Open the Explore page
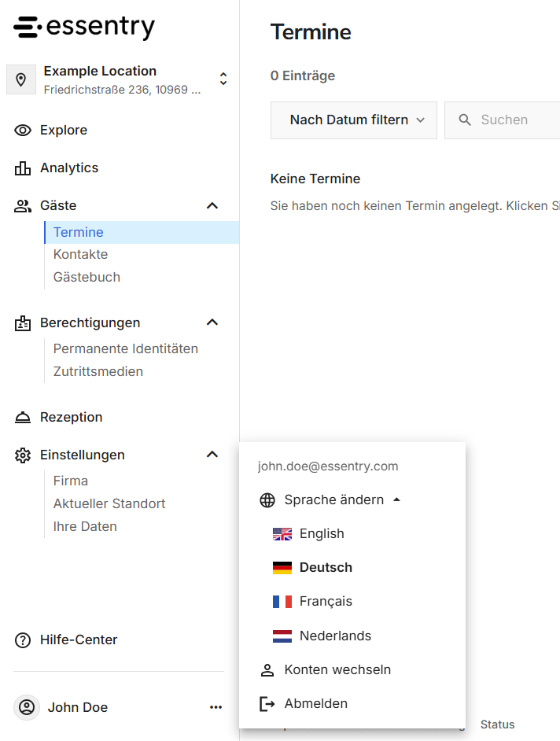560x741 pixels. (64, 130)
